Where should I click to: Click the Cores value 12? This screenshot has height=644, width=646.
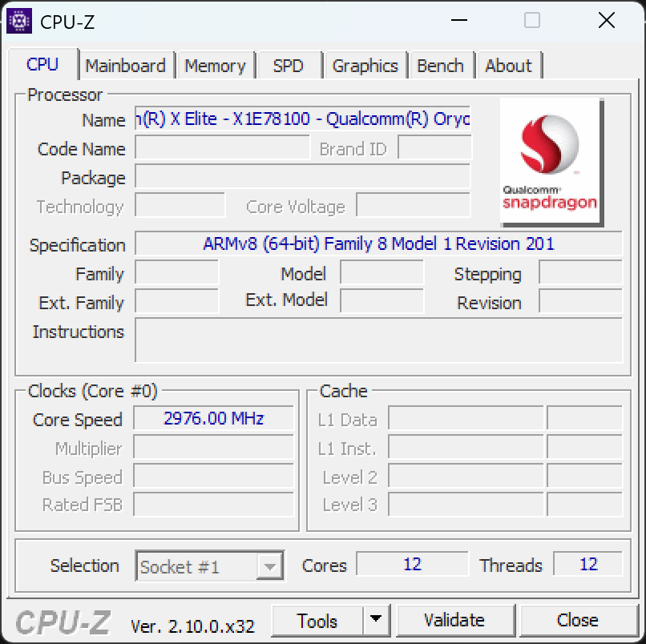click(x=412, y=564)
